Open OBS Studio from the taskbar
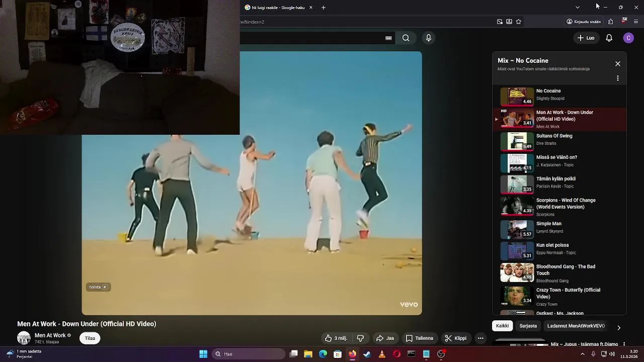Screen dimensions: 644x362 pos(441,354)
